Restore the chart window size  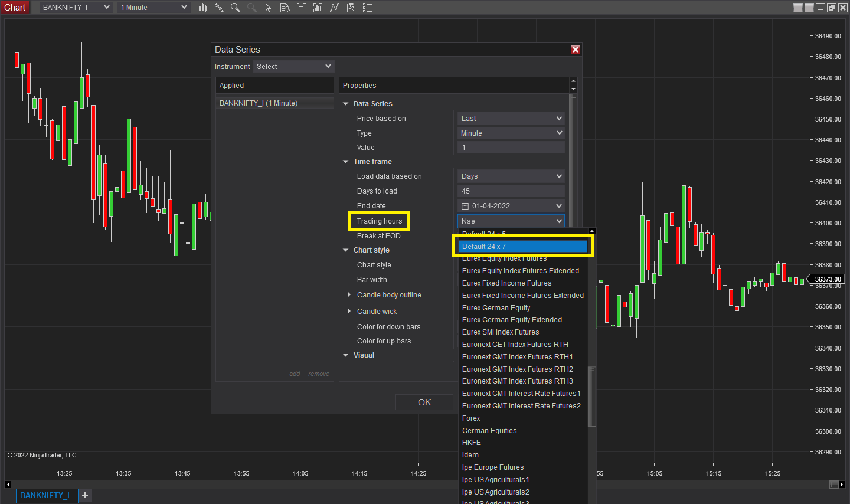(x=832, y=8)
